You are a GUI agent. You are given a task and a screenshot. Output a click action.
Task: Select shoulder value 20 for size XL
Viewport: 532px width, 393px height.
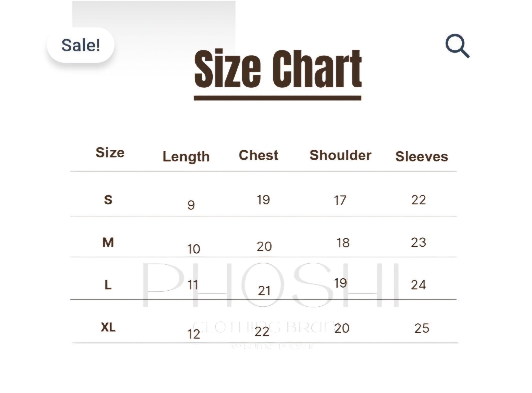click(342, 328)
